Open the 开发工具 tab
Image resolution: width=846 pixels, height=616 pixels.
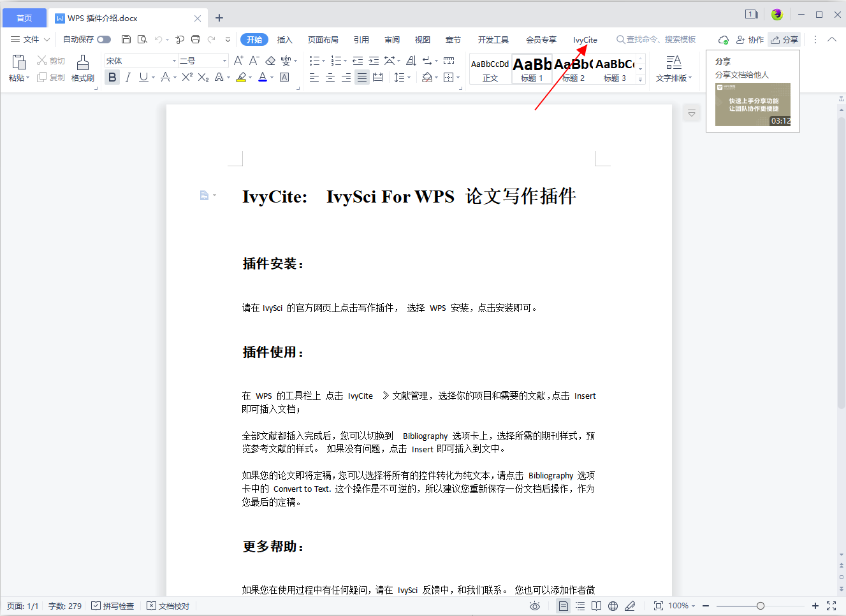pyautogui.click(x=493, y=39)
